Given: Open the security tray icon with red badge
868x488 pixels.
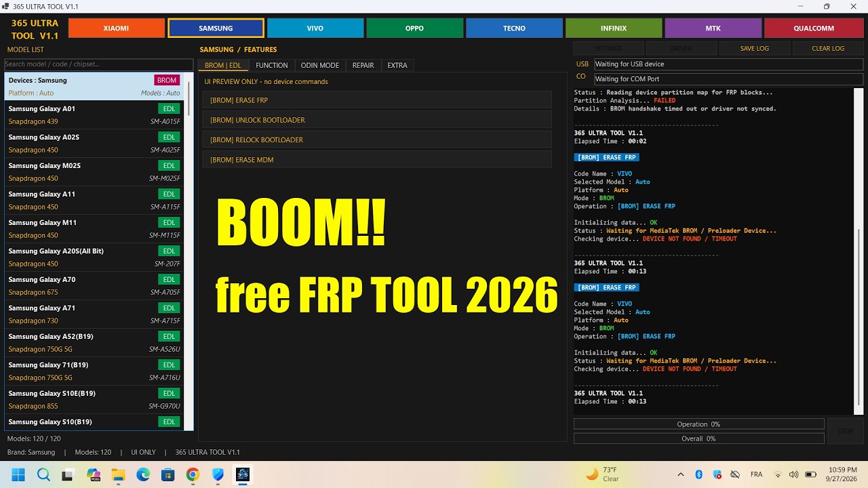Looking at the screenshot, I should tap(717, 474).
